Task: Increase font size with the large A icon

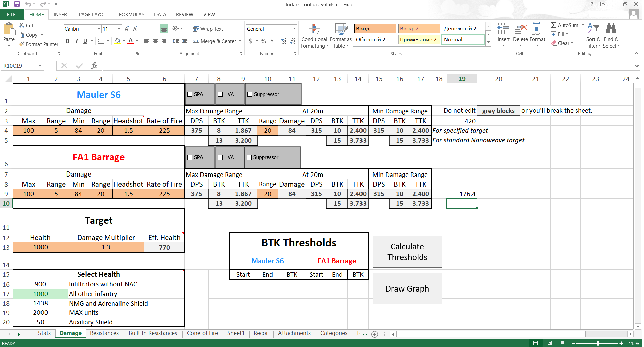Action: coord(127,29)
